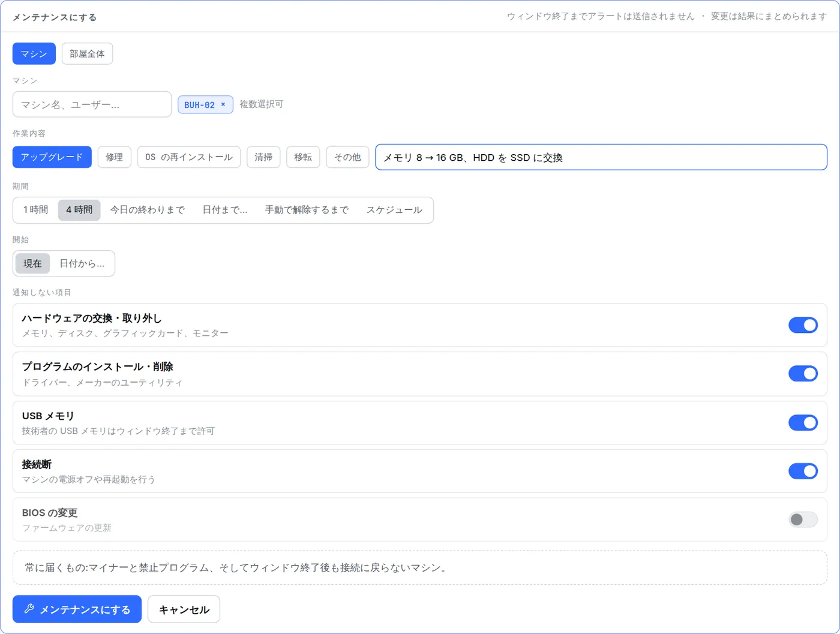Screen dimensions: 840x634
Task: Click the プログラムのインストール・削除 title
Action: (98, 366)
